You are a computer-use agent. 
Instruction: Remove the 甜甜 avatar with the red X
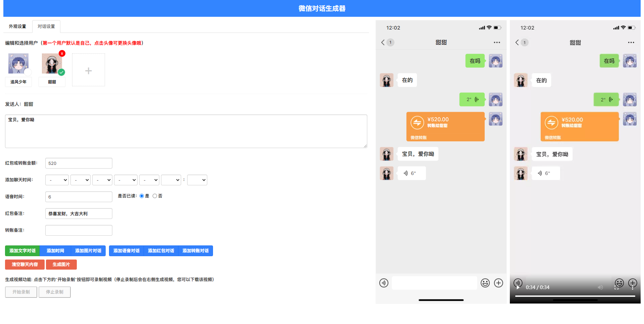pyautogui.click(x=62, y=53)
